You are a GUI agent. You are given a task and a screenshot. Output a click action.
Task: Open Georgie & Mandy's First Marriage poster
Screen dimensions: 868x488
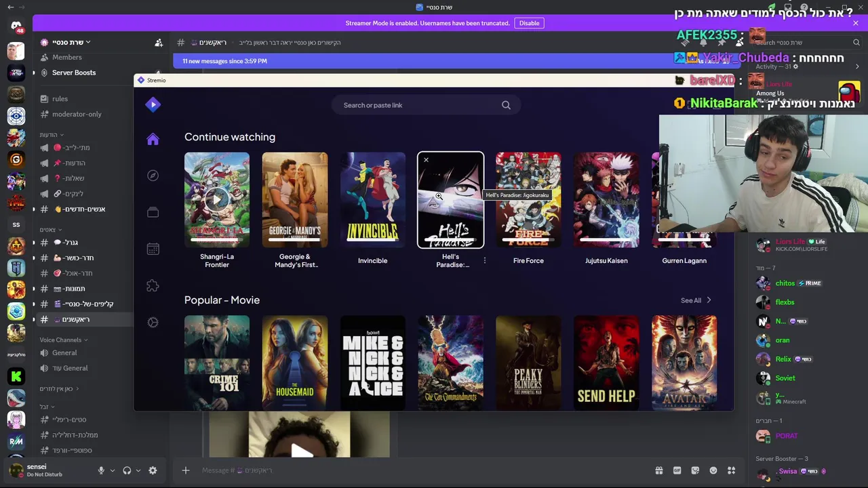[295, 200]
